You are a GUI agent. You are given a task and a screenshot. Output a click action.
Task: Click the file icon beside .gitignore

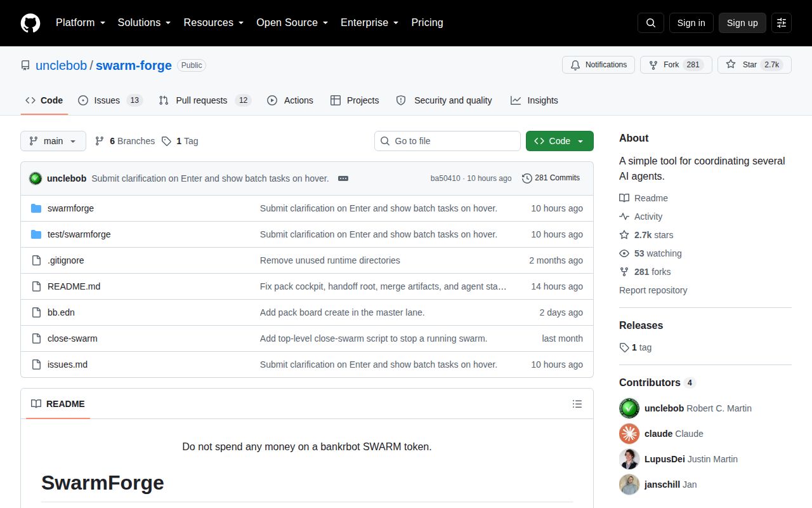point(36,260)
